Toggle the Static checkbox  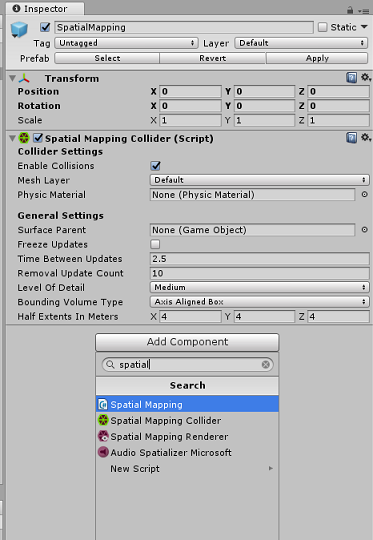(322, 27)
